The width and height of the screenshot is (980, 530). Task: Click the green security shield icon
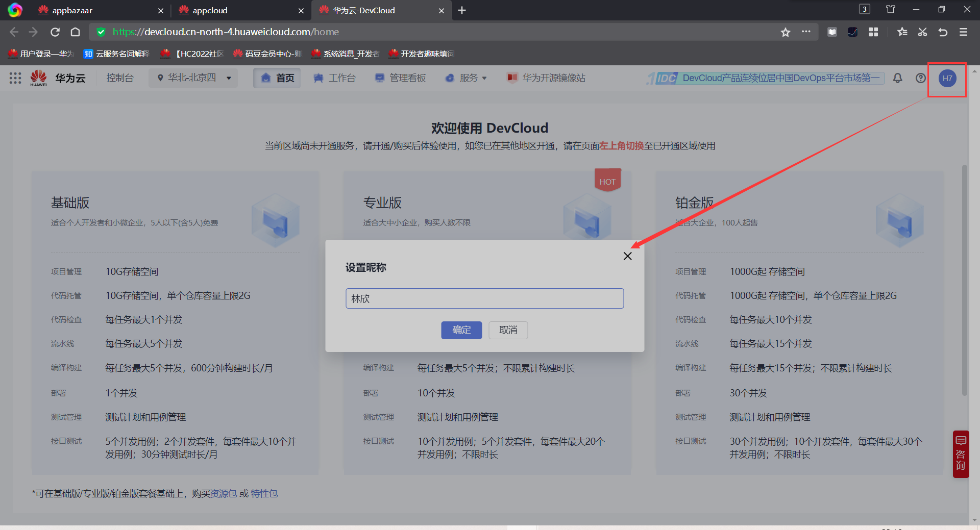(101, 32)
